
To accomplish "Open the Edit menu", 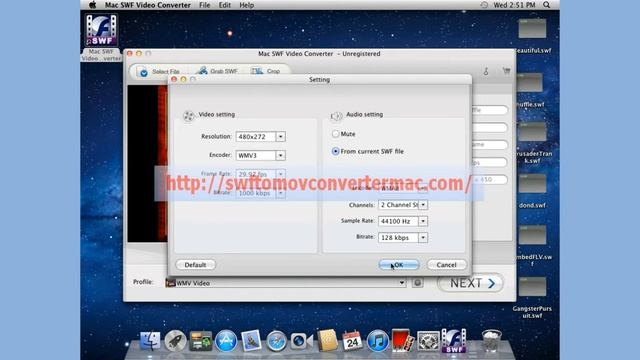I will [224, 5].
